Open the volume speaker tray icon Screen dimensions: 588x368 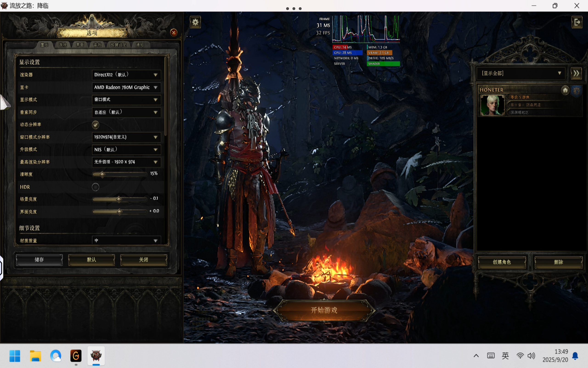coord(531,356)
